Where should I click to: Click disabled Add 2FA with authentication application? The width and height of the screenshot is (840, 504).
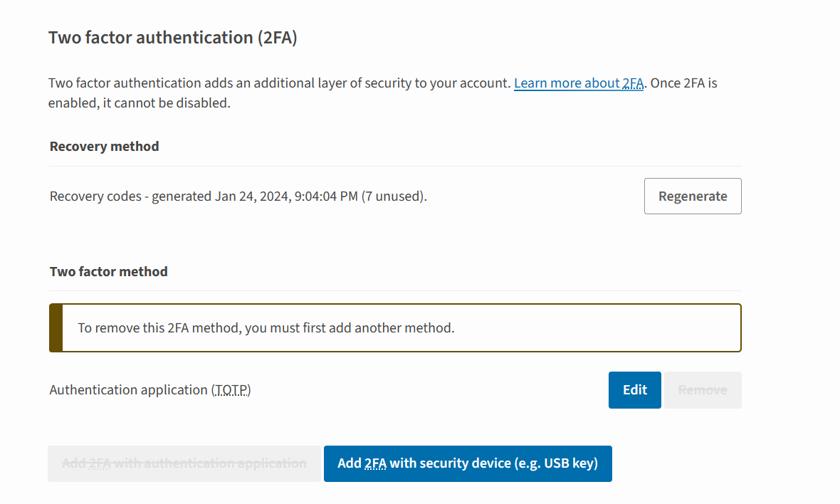[184, 463]
